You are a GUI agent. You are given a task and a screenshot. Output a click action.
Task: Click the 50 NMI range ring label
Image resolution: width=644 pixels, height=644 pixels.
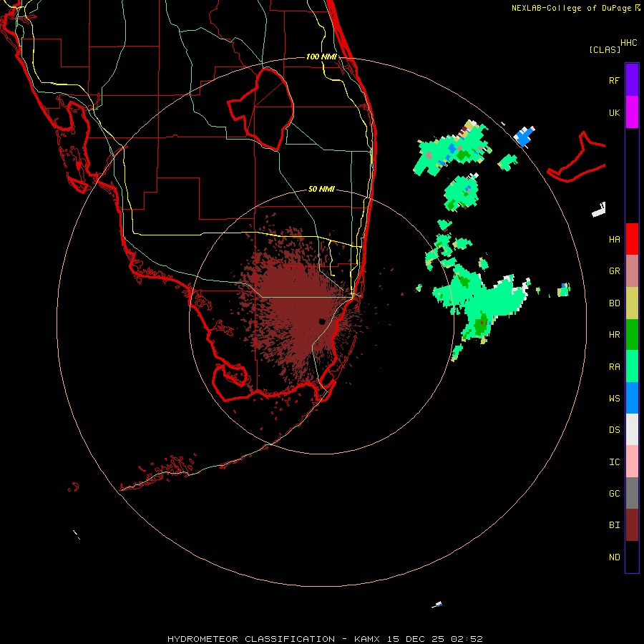[321, 189]
